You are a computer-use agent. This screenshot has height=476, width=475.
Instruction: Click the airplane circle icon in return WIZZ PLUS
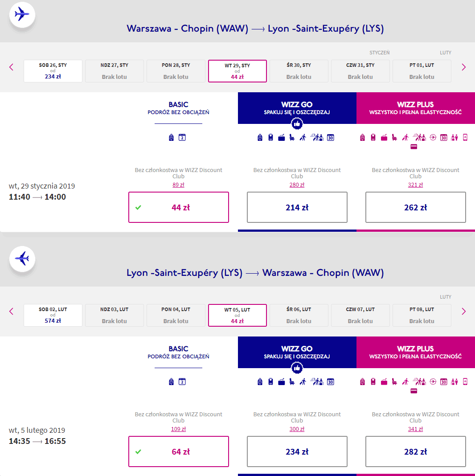pos(434,382)
